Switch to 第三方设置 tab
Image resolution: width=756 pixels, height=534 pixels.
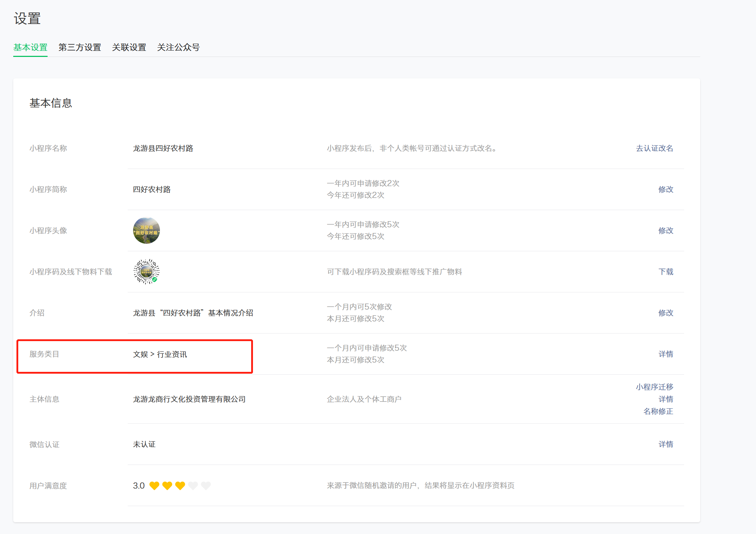click(80, 47)
